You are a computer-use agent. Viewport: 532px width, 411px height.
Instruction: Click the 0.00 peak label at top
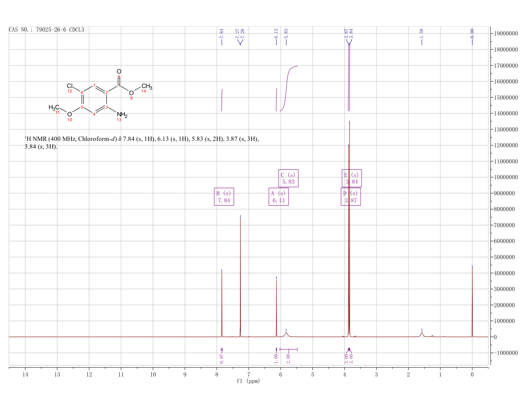tap(472, 33)
